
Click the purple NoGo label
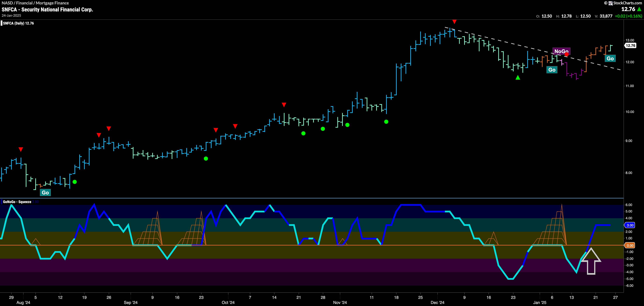coord(561,51)
